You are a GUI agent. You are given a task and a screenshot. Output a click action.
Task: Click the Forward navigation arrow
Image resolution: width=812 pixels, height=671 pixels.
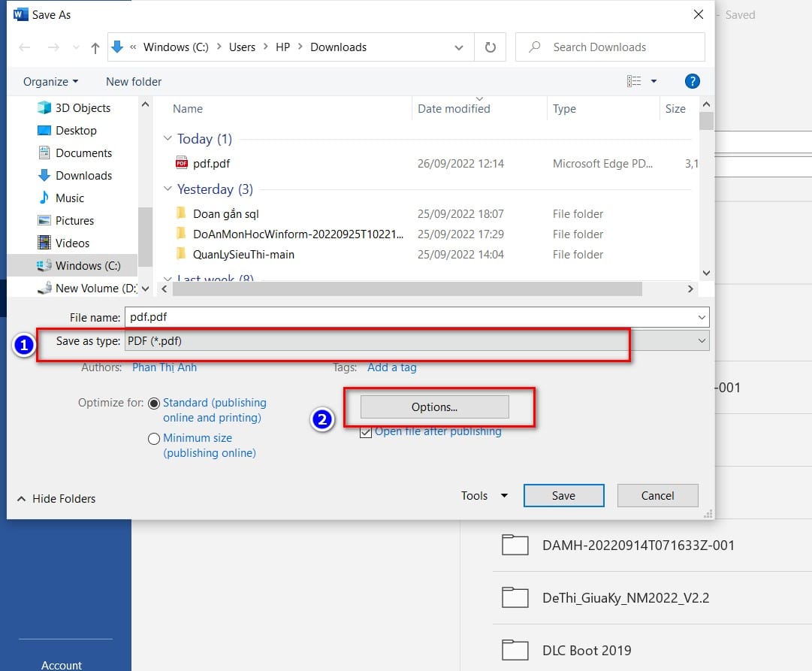[x=53, y=47]
